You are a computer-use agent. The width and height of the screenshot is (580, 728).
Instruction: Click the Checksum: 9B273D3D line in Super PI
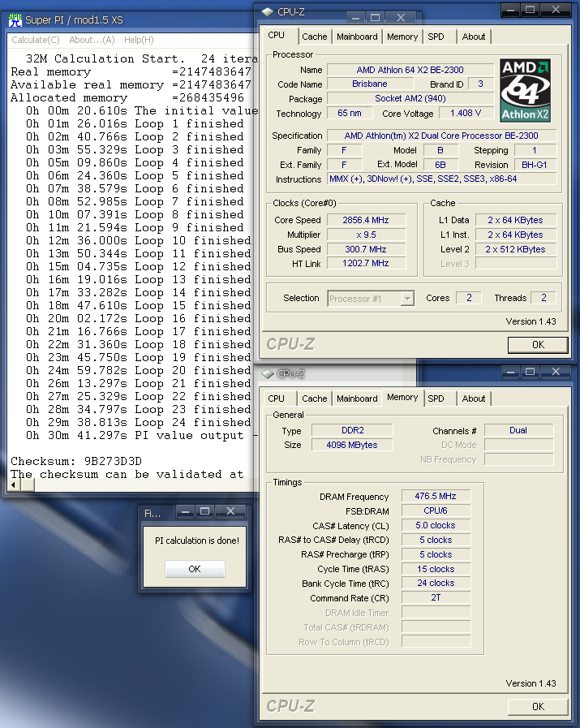point(76,462)
